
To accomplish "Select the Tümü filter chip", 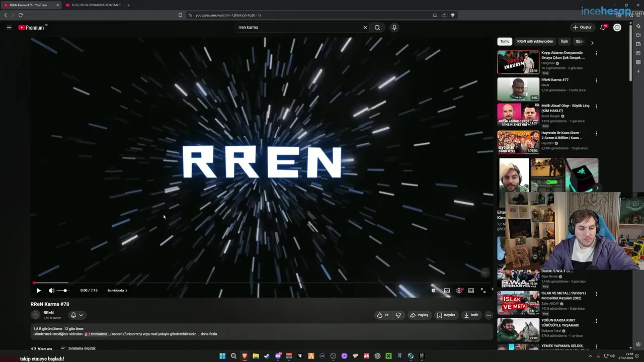I will (504, 41).
